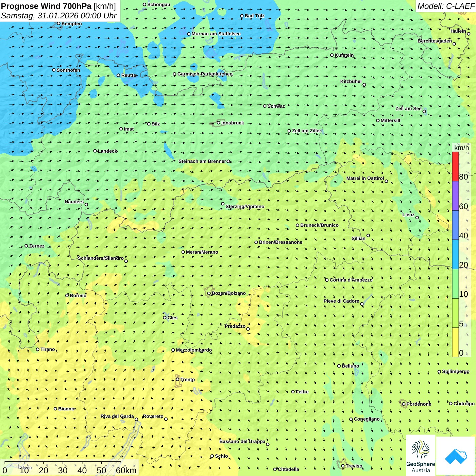The height and width of the screenshot is (476, 476).
Task: Click the 'Zell am Ziller' label
Action: (306, 131)
